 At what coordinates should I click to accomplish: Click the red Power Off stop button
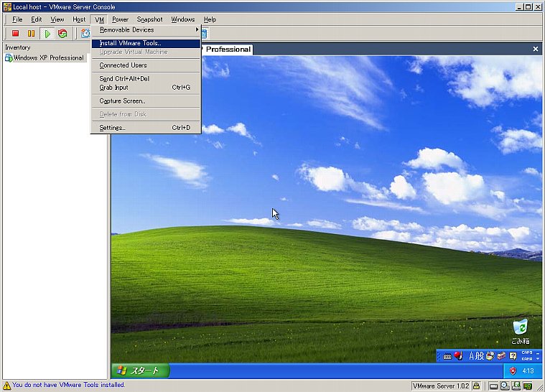coord(15,33)
